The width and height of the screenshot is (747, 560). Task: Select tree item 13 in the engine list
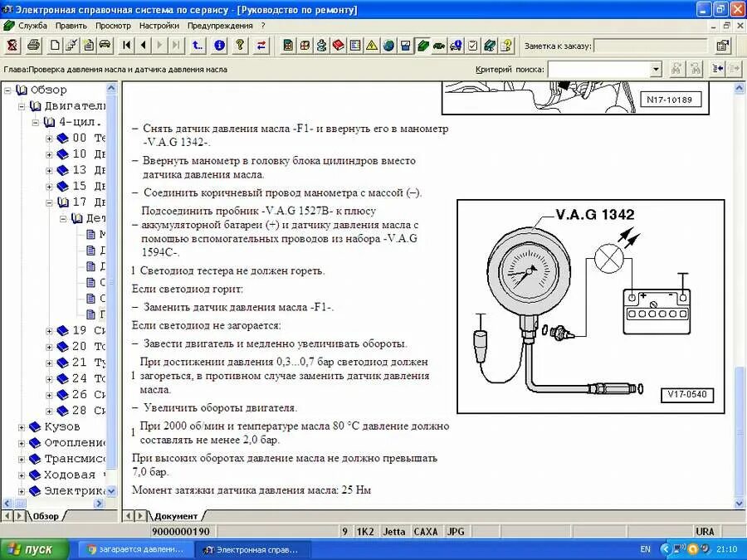[x=81, y=170]
